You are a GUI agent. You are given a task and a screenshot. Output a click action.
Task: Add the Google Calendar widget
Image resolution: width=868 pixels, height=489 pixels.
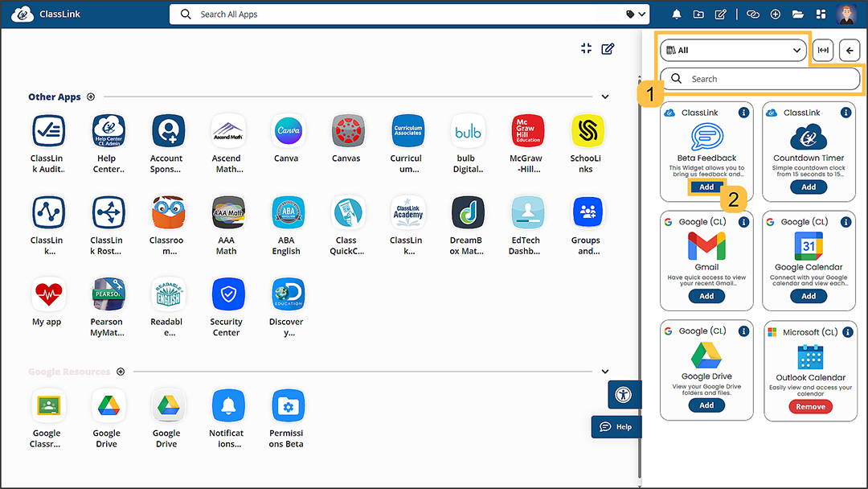(809, 295)
